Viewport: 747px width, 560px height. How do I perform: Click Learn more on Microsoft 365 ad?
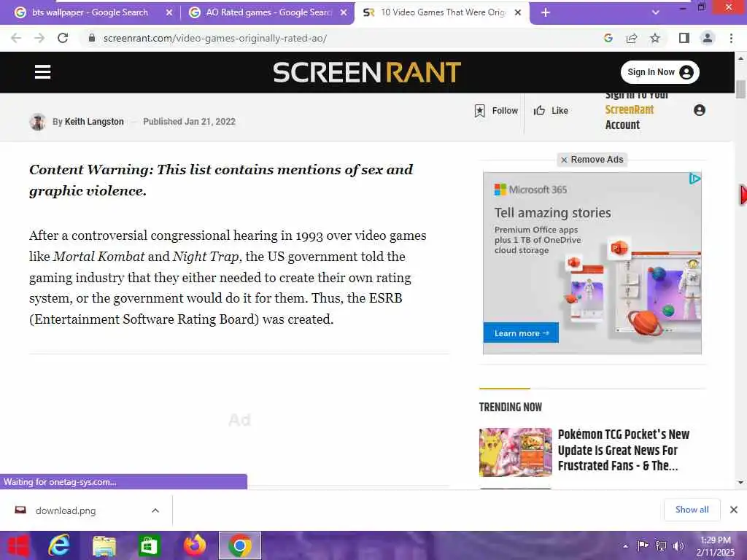point(521,332)
